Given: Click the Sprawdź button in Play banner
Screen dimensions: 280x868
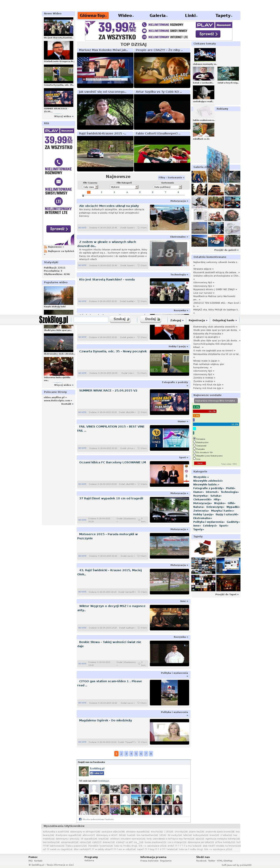Looking at the screenshot, I should pyautogui.click(x=208, y=34).
